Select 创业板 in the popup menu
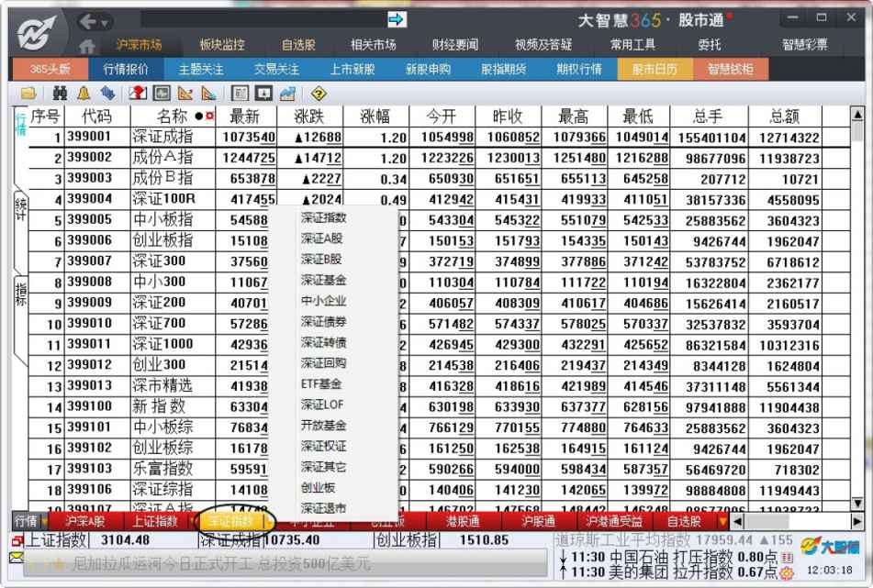873x588 pixels. (x=318, y=488)
